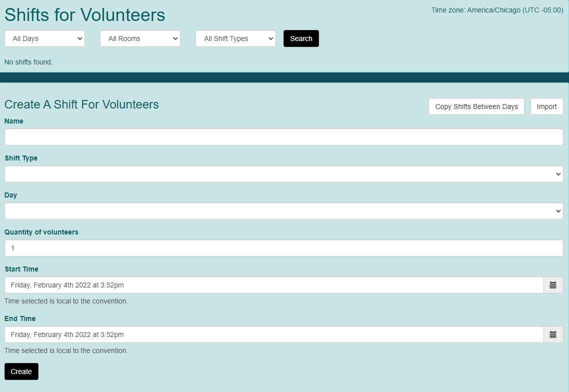Screen dimensions: 569x392
Task: Open the All Shift Types filter dropdown
Action: click(235, 38)
